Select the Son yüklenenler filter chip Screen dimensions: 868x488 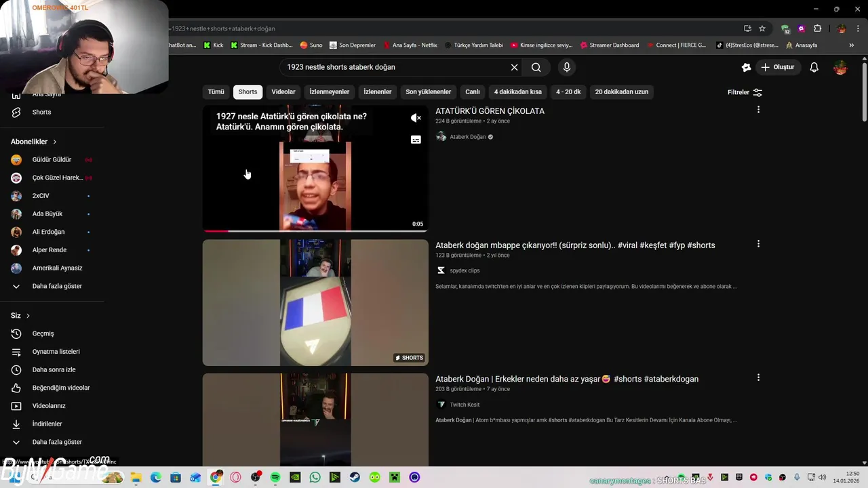pyautogui.click(x=428, y=92)
